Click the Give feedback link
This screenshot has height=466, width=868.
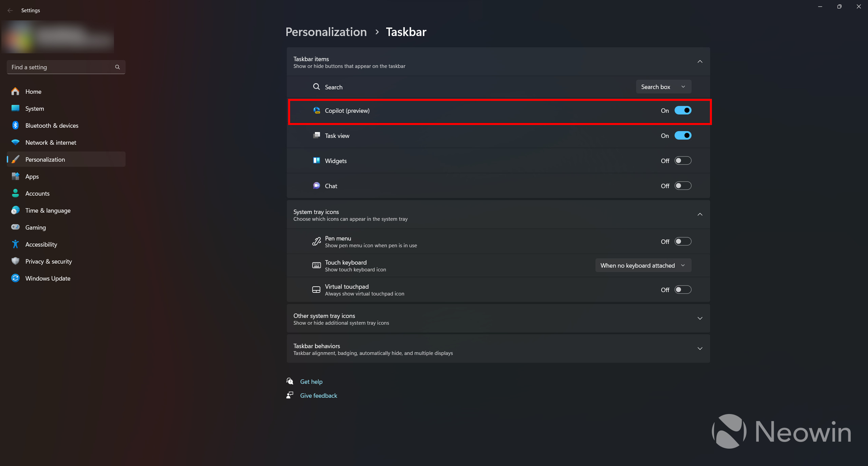(318, 396)
